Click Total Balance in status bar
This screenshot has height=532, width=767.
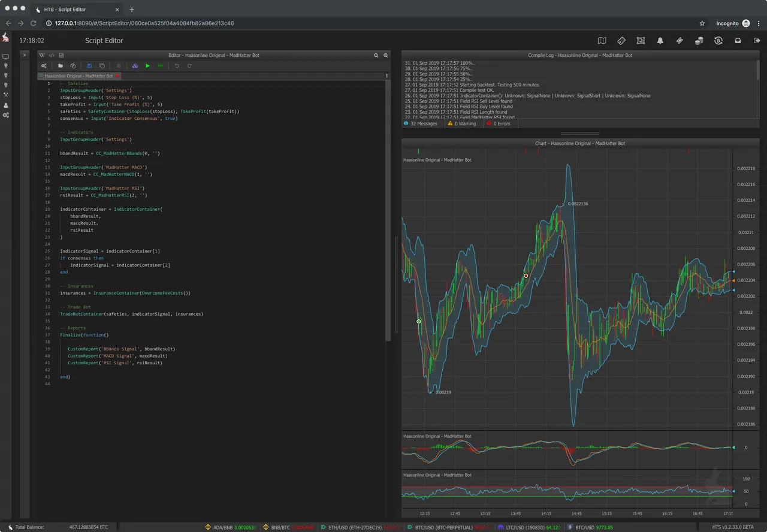pos(59,527)
